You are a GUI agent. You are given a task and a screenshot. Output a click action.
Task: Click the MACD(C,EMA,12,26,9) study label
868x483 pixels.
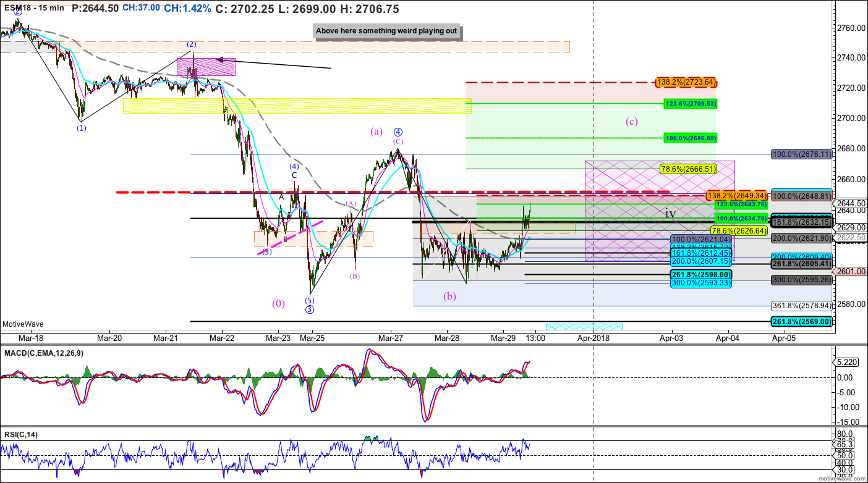(x=45, y=353)
